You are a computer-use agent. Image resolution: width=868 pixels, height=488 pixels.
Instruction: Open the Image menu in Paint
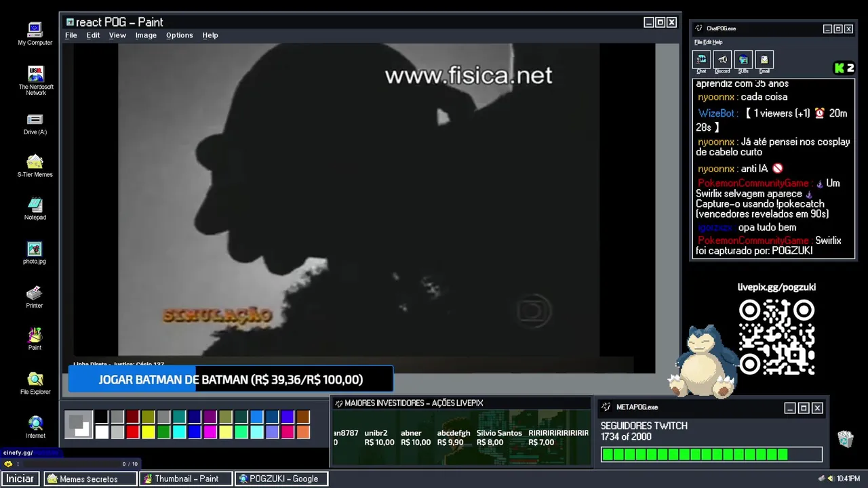[146, 35]
